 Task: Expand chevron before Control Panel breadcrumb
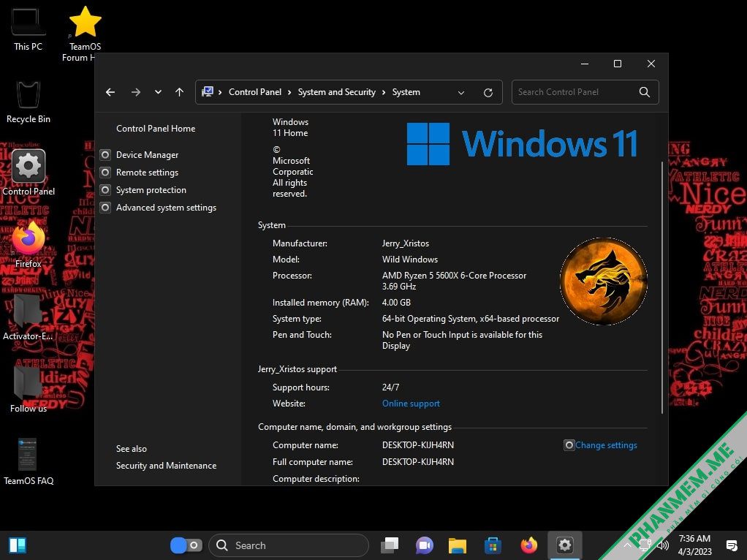click(220, 92)
